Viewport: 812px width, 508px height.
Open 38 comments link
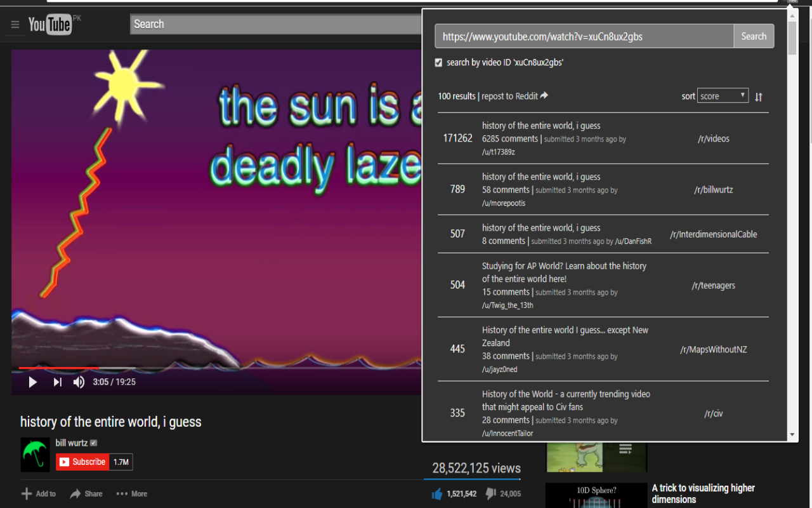(506, 356)
